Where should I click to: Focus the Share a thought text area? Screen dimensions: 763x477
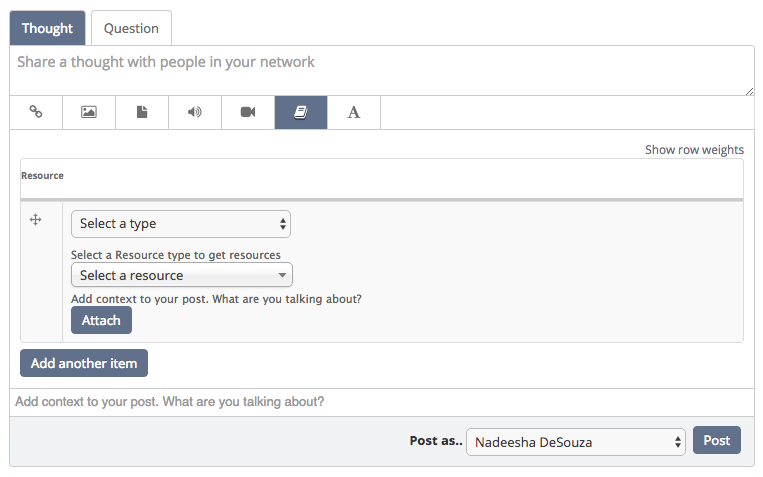(382, 71)
